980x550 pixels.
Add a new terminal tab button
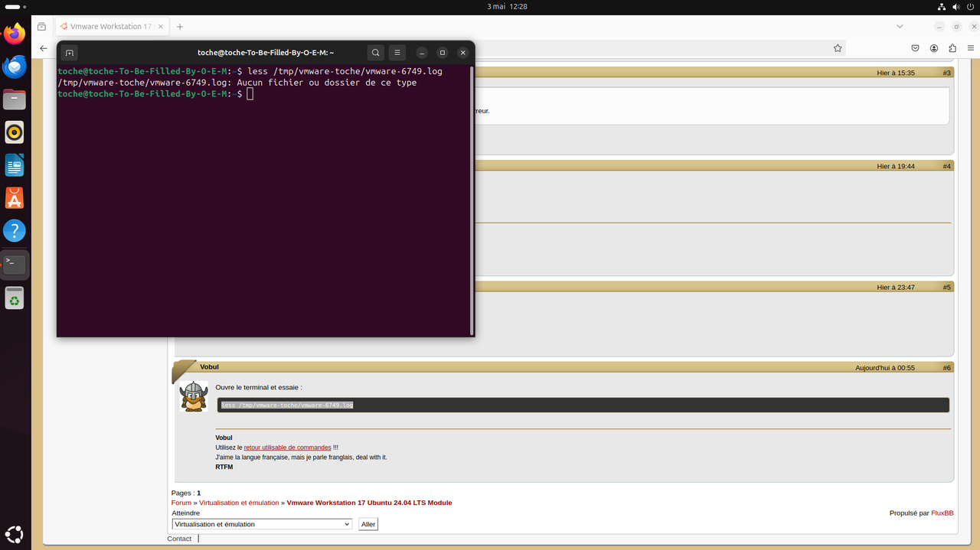coord(69,53)
